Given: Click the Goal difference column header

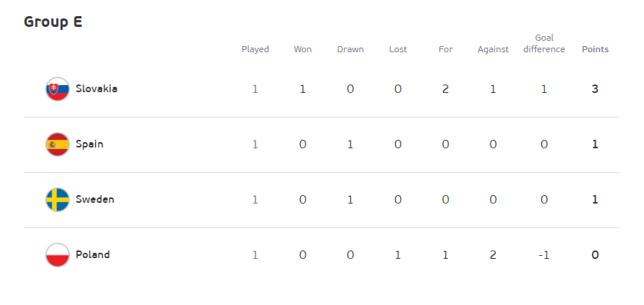Looking at the screenshot, I should [x=544, y=44].
